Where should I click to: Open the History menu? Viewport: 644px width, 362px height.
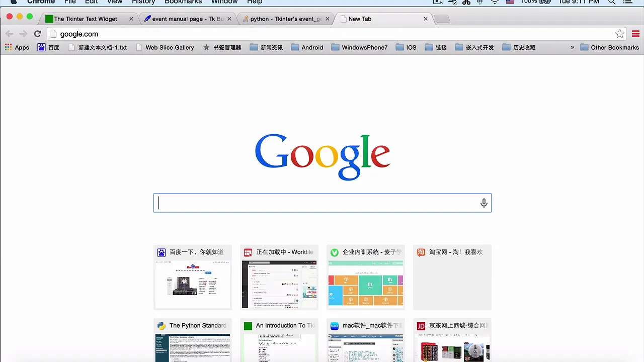(x=143, y=2)
